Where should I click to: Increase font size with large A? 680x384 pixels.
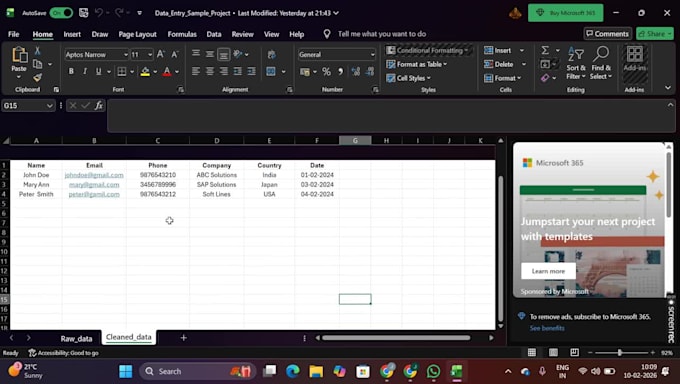[x=160, y=54]
